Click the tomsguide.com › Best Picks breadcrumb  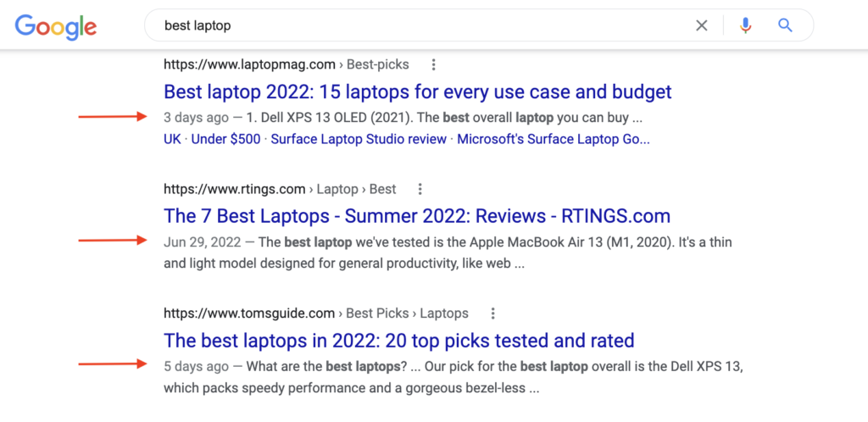click(315, 314)
